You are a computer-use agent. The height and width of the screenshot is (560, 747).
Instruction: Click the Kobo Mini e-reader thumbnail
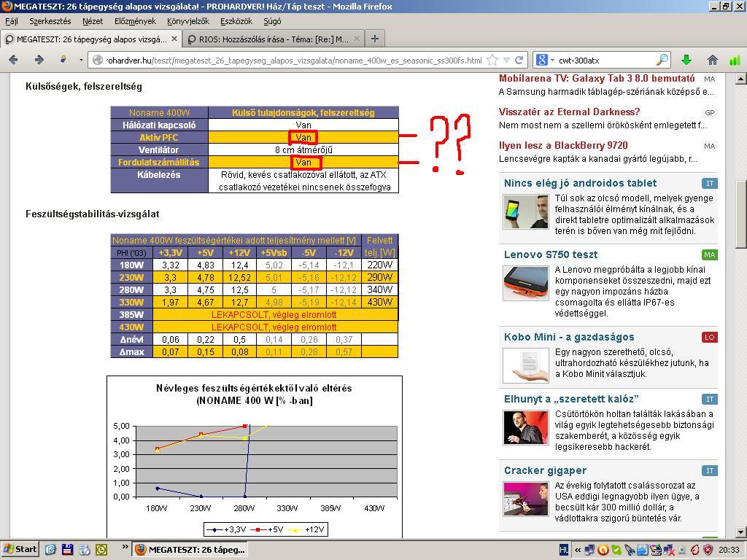click(525, 365)
